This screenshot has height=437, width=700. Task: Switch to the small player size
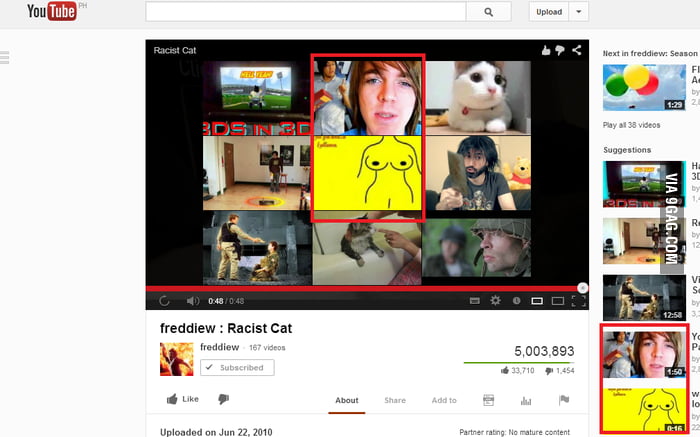(537, 300)
